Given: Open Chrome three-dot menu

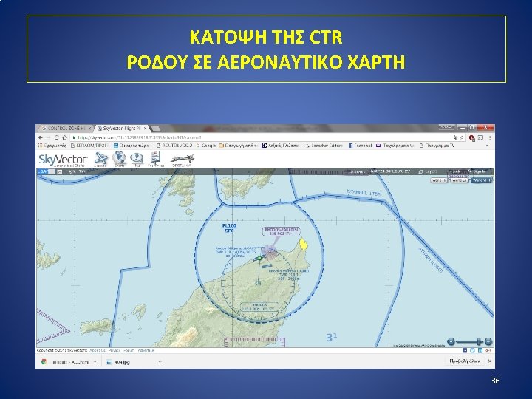Looking at the screenshot, I should click(490, 137).
